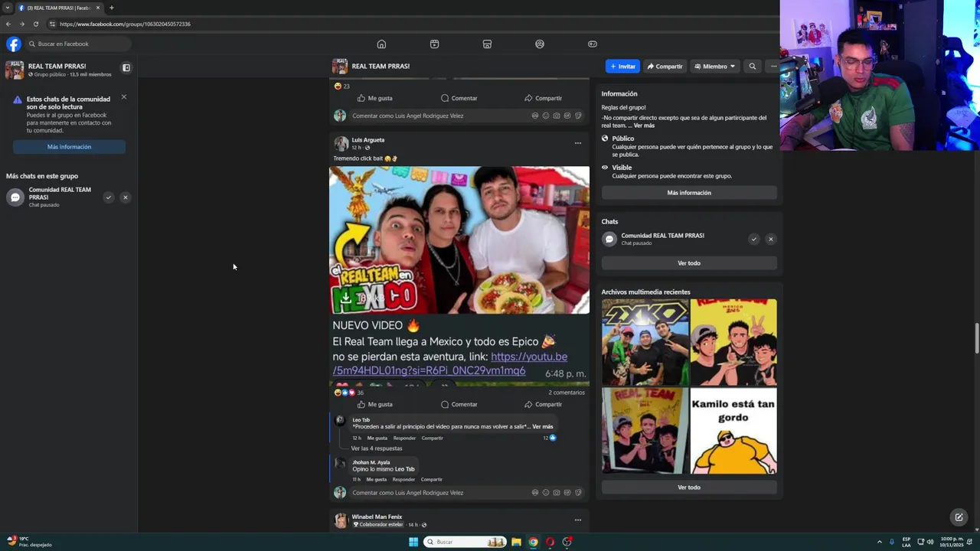The width and height of the screenshot is (980, 551).
Task: Click Ver todo under Chats
Action: 689,263
